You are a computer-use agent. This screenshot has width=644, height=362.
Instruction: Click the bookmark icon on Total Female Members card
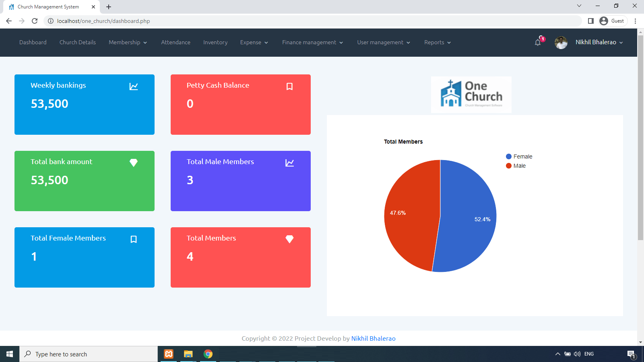[x=134, y=239]
